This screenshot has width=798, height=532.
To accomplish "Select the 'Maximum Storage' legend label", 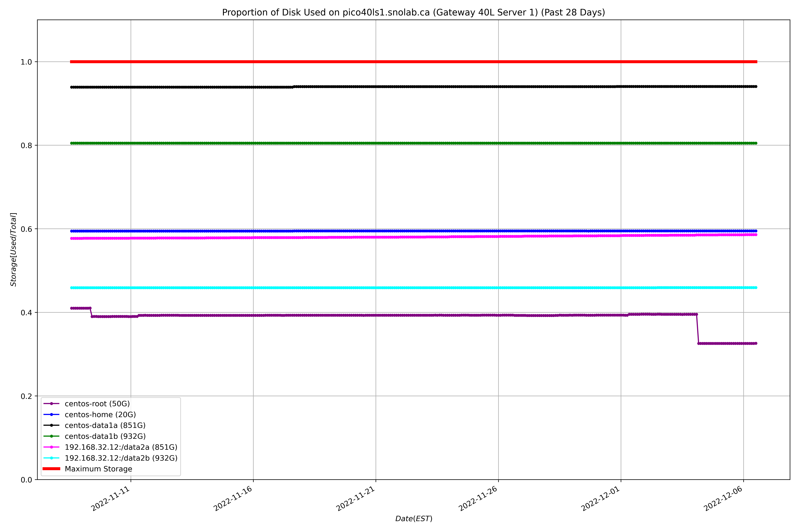I will coord(98,469).
